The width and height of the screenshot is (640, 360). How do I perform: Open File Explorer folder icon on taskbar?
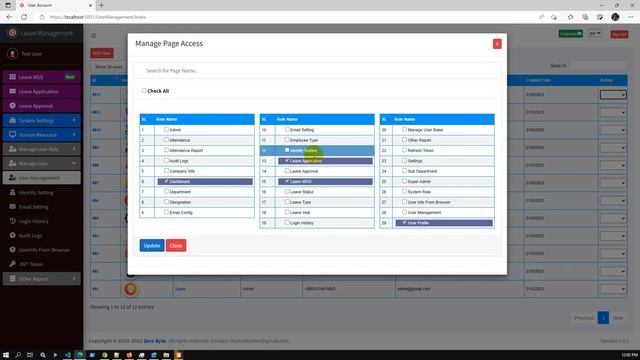[x=166, y=355]
